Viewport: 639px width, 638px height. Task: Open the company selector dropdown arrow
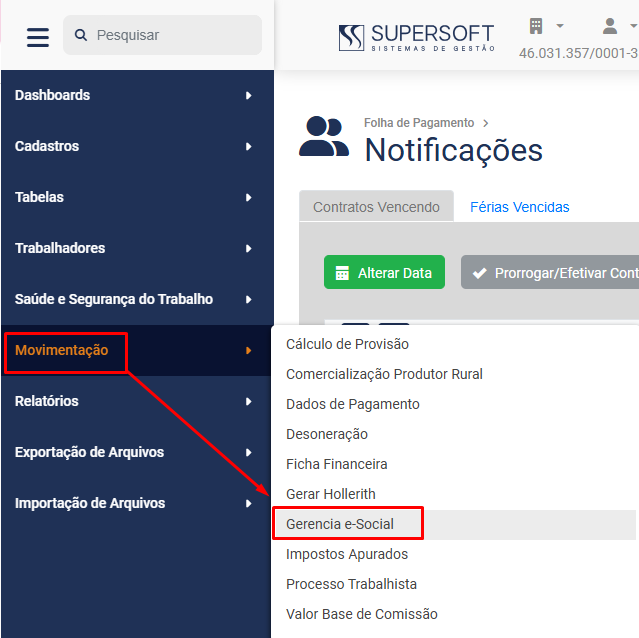tap(560, 26)
